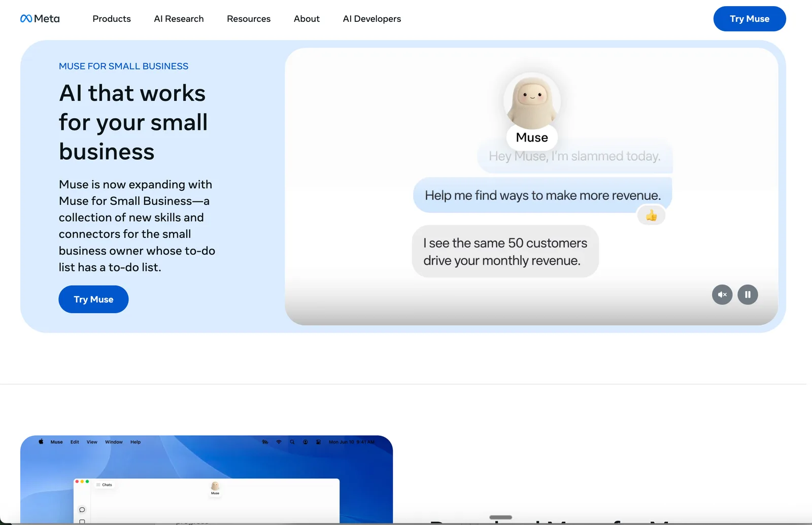Click the Muse squiggle icon in the Mac preview menu bar
Viewport: 812px width, 525px height.
[265, 442]
